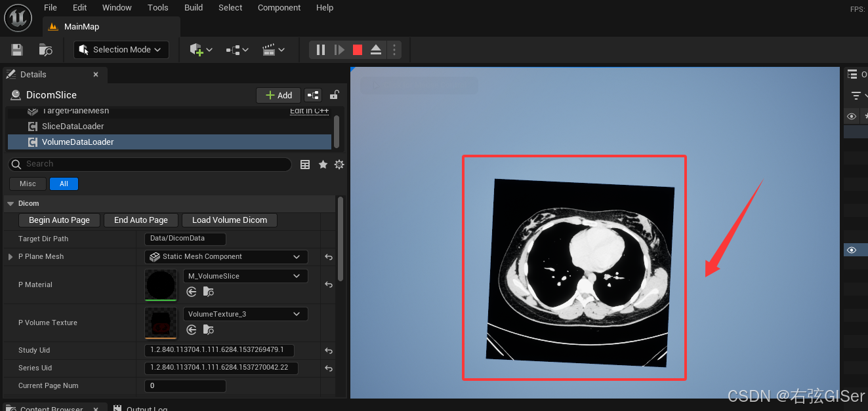Viewport: 868px width, 411px height.
Task: Open property matrix table icon in Details
Action: (305, 165)
